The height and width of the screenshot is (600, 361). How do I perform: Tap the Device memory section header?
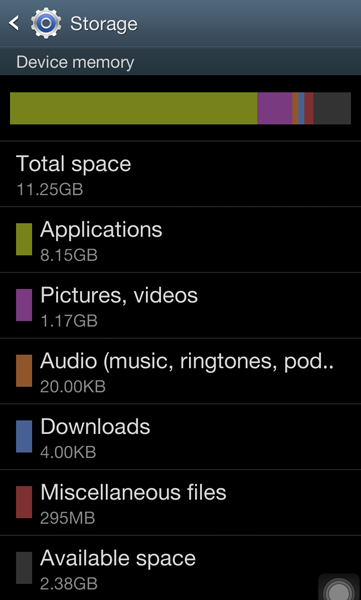tap(180, 62)
